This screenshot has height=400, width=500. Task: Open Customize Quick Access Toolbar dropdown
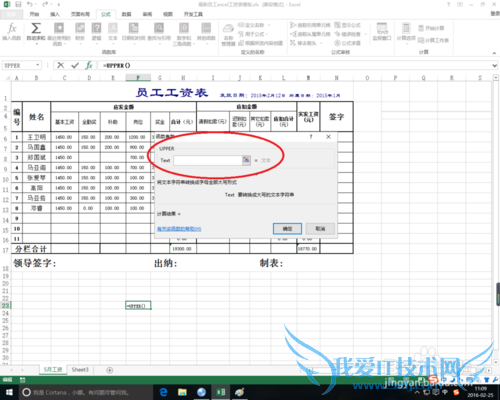[59, 5]
